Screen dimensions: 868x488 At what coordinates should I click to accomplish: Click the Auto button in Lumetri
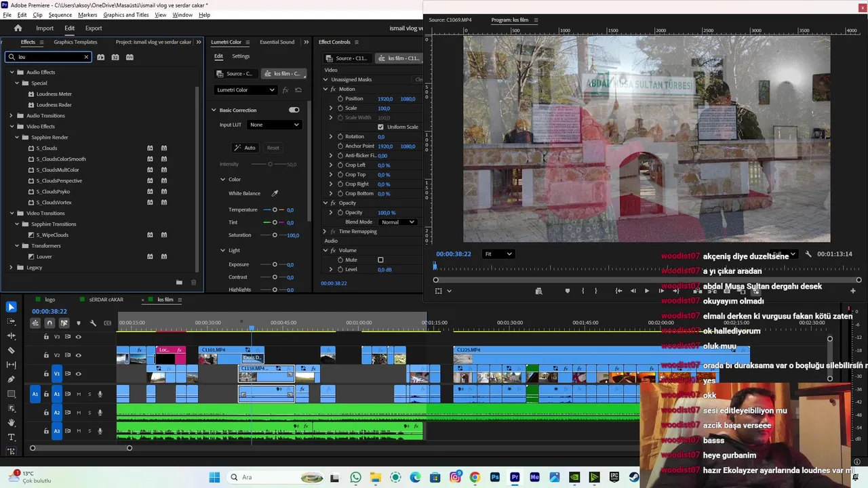[x=245, y=148]
